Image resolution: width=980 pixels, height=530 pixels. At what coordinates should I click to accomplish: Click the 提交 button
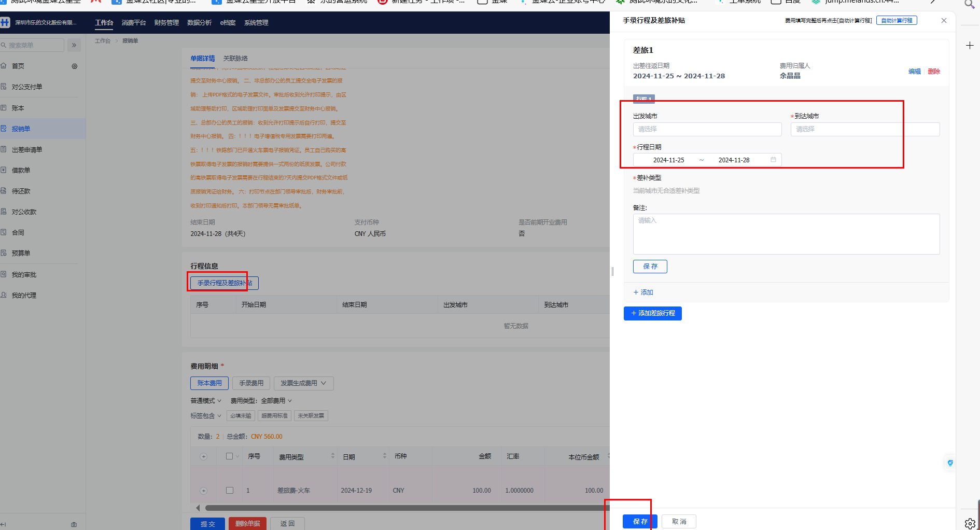coord(208,524)
